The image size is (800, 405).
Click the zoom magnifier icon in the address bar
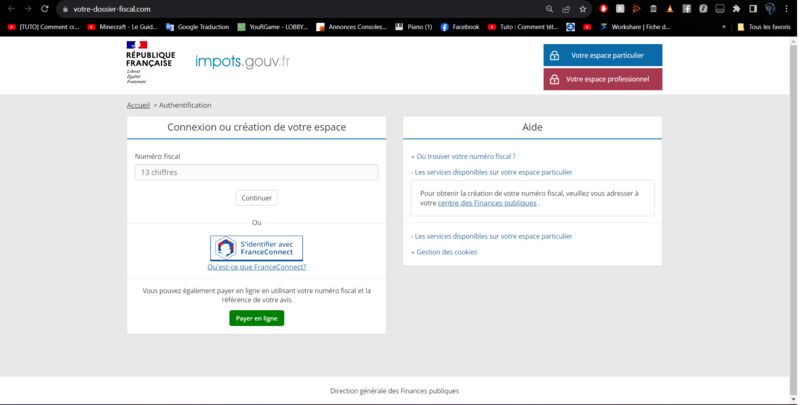pos(549,9)
